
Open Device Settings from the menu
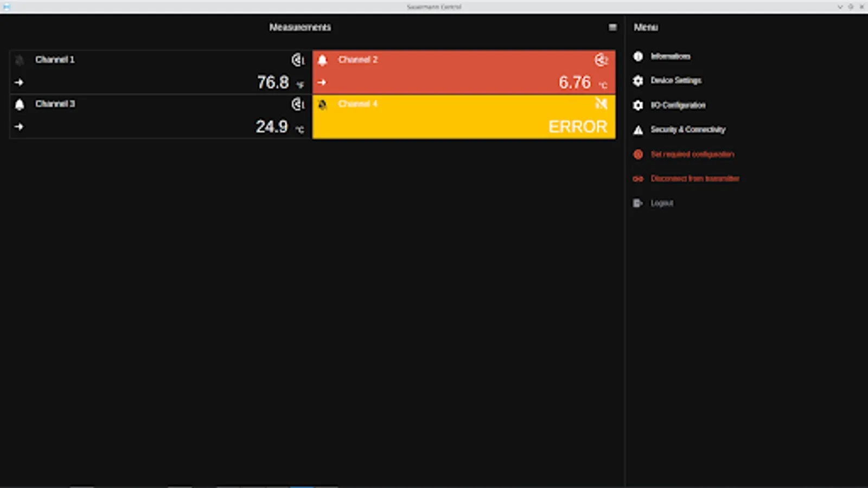tap(676, 80)
